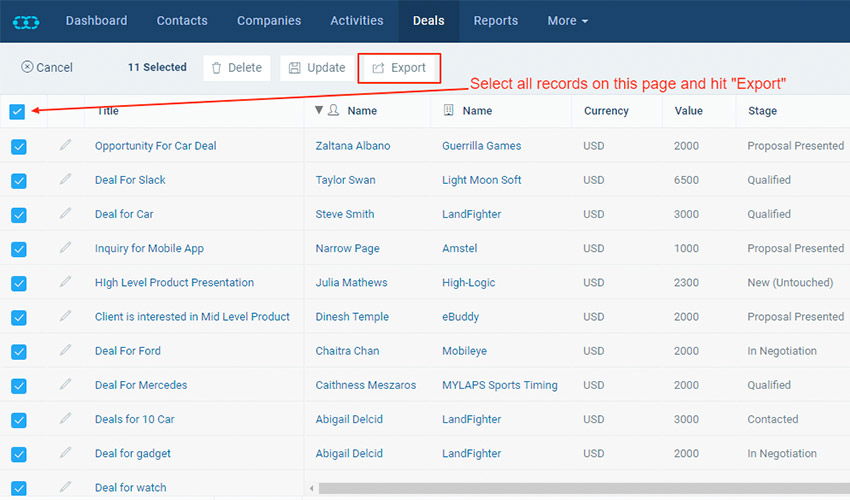Screen dimensions: 850x500
Task: Click left arrow of horizontal scrollbar
Action: click(312, 488)
